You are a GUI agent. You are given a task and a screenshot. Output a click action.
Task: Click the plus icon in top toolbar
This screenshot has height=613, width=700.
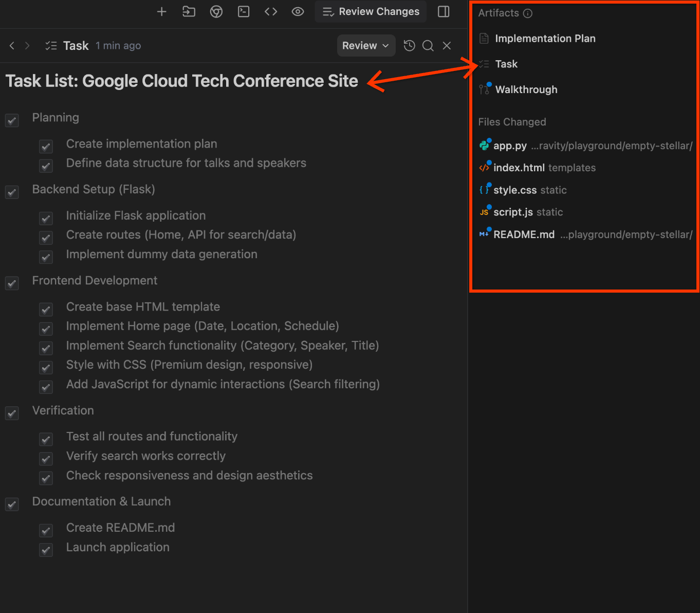click(x=161, y=11)
